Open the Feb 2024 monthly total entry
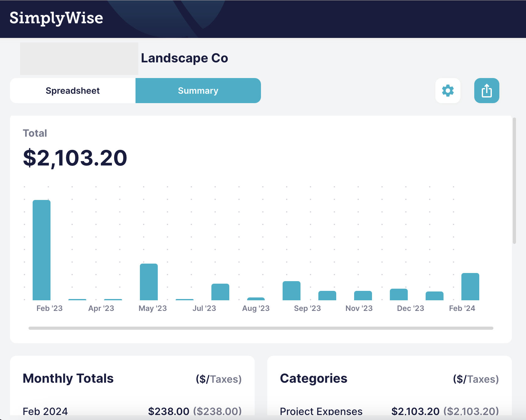 coord(45,411)
